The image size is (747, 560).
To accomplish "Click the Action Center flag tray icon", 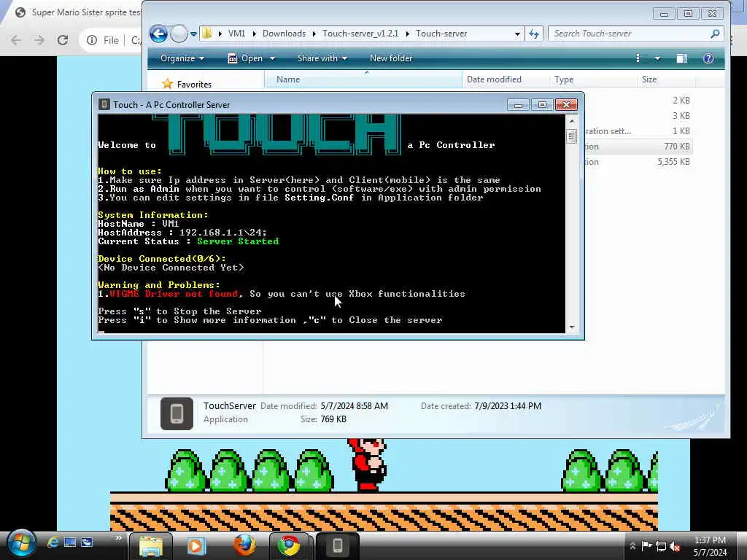I will (646, 546).
